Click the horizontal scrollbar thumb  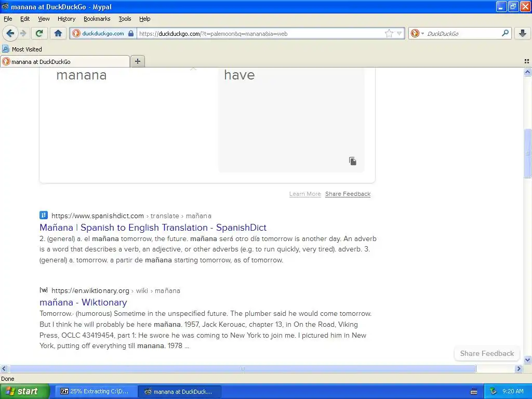point(243,368)
